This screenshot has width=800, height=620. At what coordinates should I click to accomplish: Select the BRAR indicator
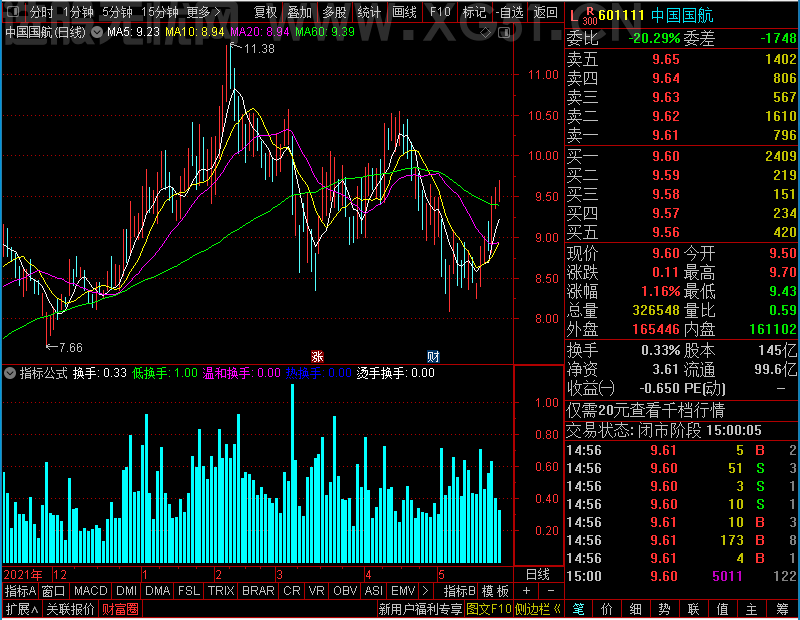pos(258,591)
